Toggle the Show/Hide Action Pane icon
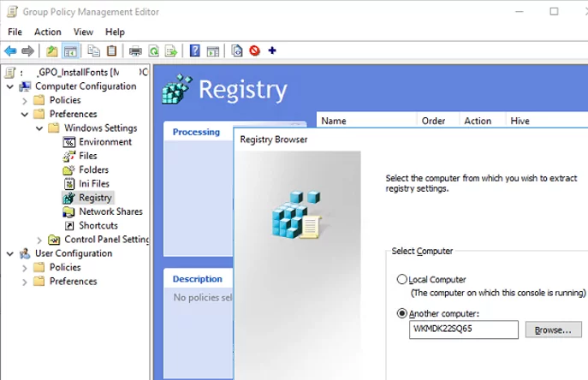 click(213, 51)
